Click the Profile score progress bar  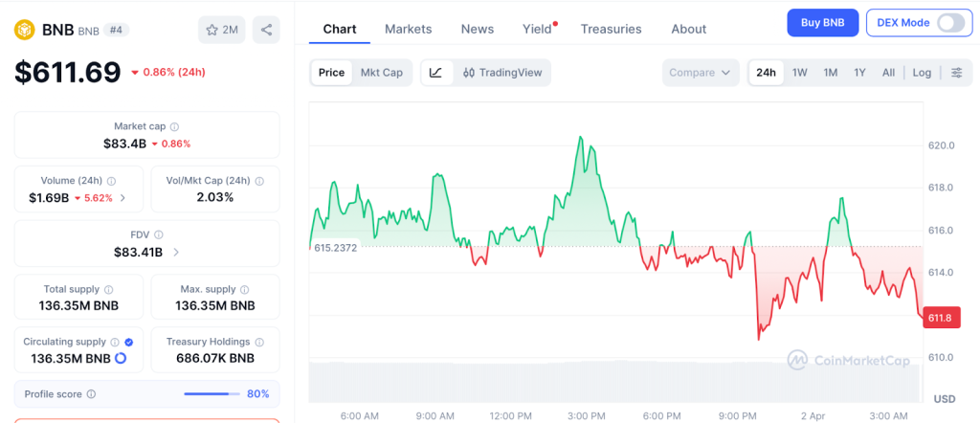pos(212,393)
